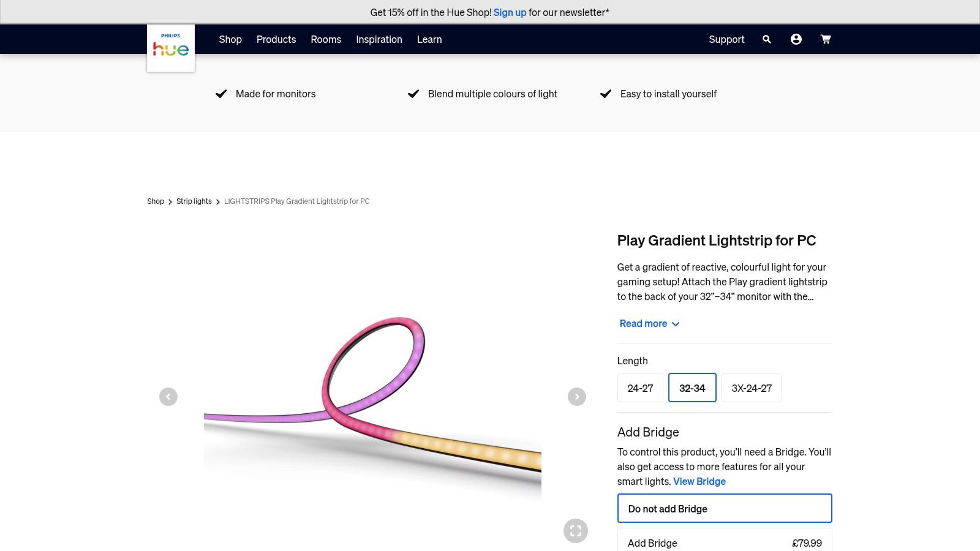Show the next product image
This screenshot has width=980, height=551.
tap(576, 396)
